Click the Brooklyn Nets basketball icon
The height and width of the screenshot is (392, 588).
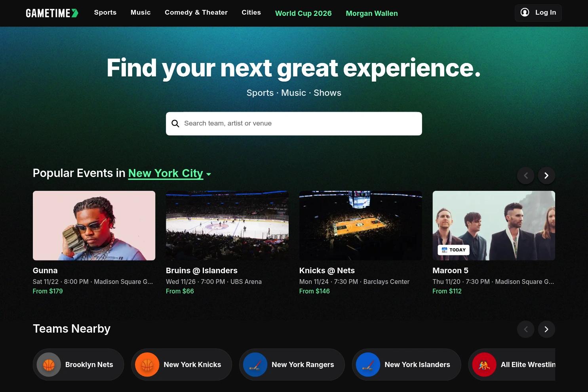49,365
